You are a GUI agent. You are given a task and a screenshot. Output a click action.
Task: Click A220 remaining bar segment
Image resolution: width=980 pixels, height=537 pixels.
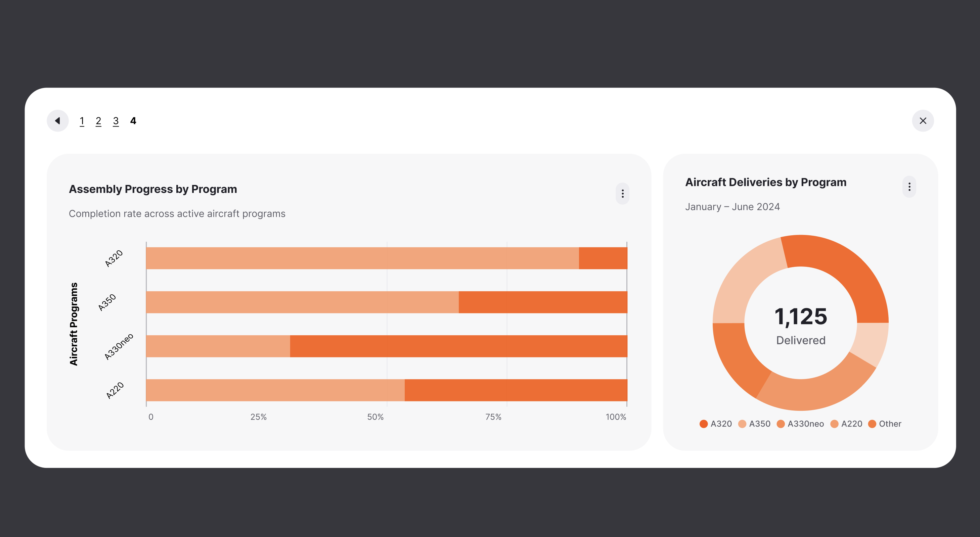click(516, 390)
